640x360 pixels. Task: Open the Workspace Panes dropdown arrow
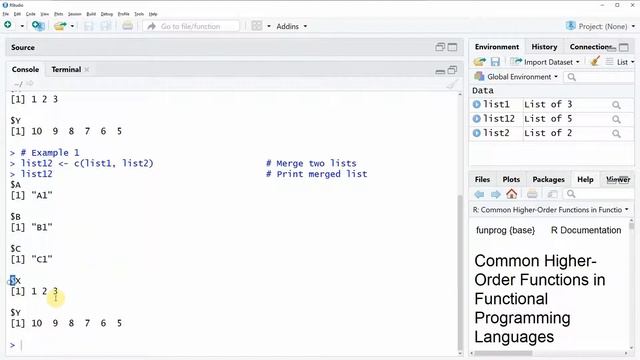coord(269,26)
